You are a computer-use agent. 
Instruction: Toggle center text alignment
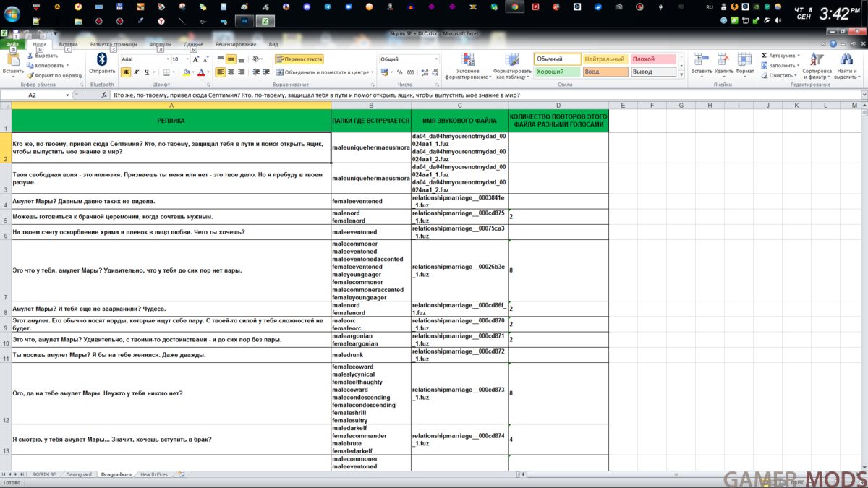pyautogui.click(x=231, y=72)
